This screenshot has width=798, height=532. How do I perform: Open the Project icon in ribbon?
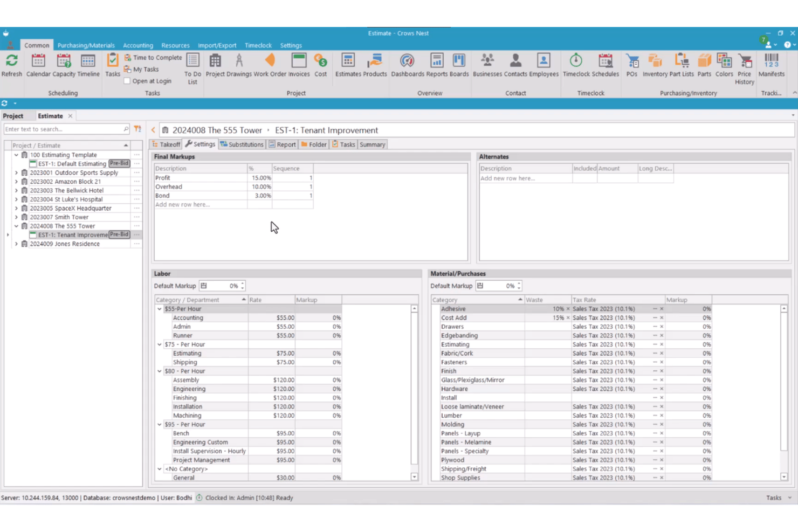click(x=215, y=65)
